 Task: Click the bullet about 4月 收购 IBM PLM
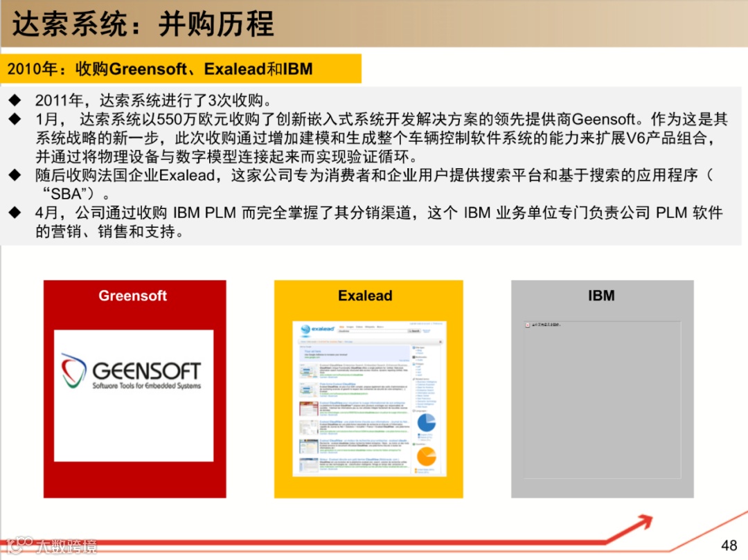click(380, 222)
